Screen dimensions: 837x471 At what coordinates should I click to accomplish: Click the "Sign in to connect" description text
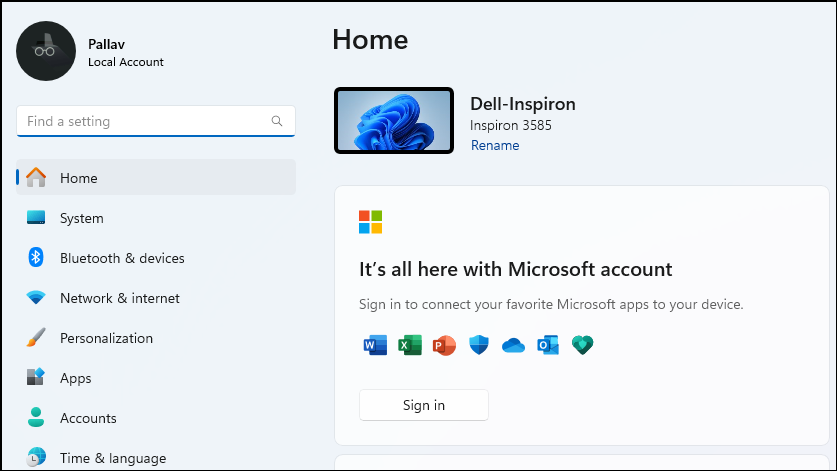[x=551, y=304]
